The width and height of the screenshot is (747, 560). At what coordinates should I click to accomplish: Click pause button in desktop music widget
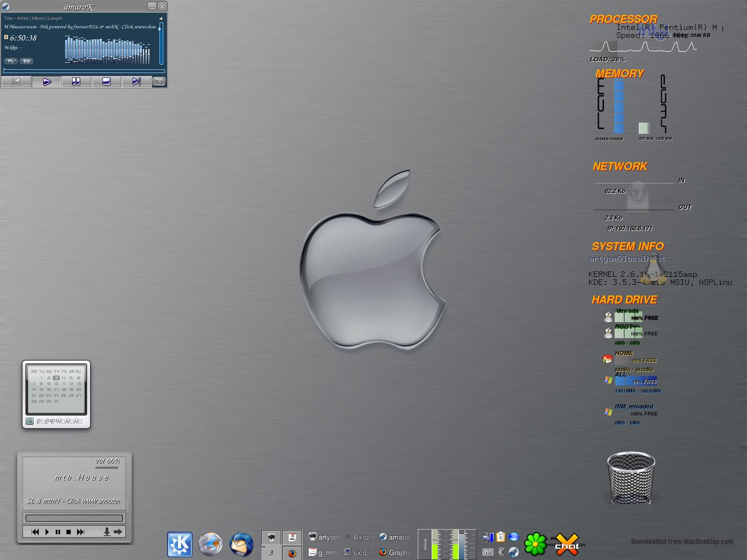point(58,532)
